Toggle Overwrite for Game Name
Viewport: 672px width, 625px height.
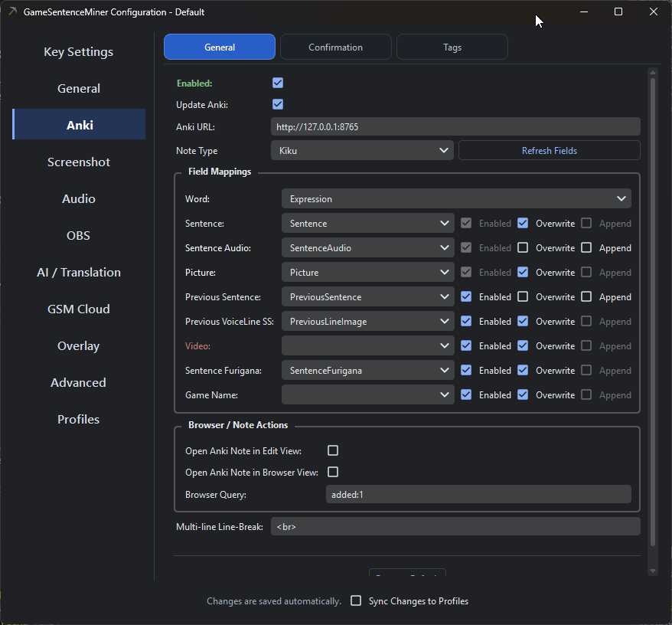click(x=523, y=394)
